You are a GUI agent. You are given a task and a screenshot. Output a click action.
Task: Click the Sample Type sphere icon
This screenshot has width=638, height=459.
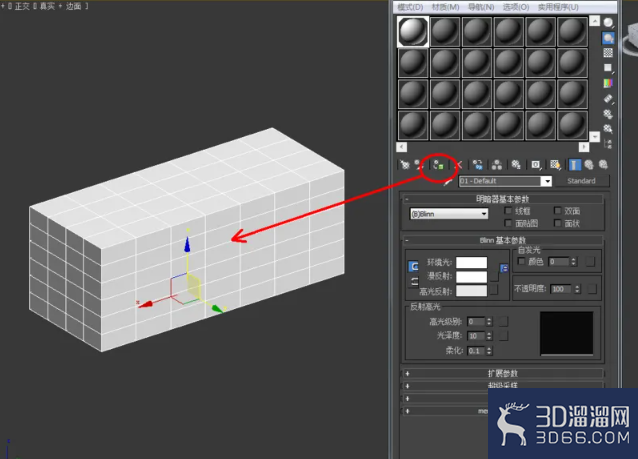click(608, 23)
